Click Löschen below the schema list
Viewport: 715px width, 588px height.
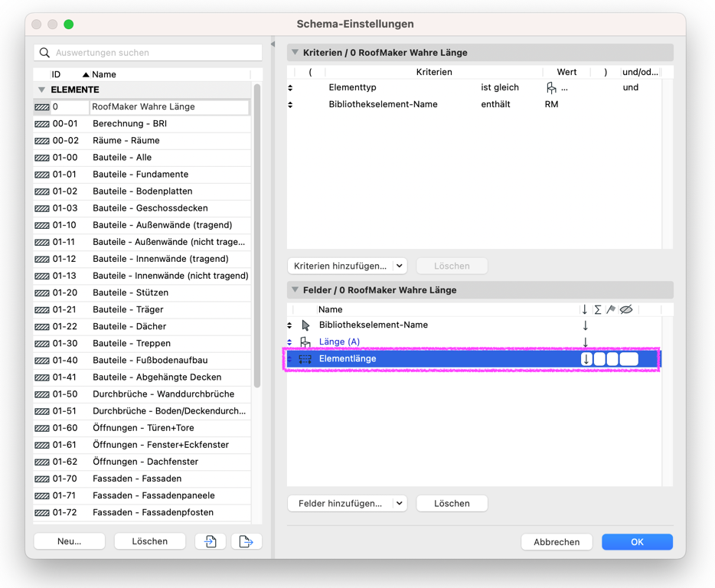click(x=149, y=541)
